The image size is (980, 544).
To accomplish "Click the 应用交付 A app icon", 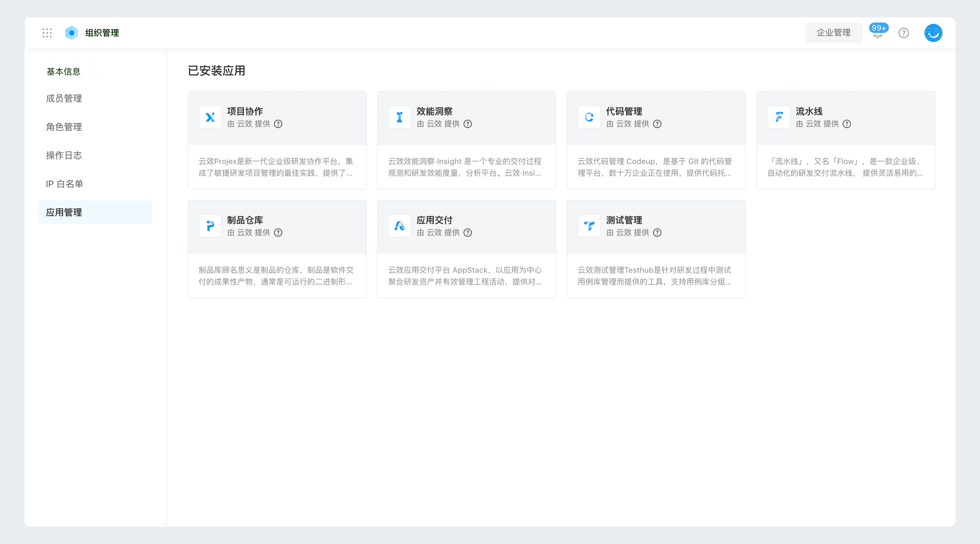I will pos(399,226).
